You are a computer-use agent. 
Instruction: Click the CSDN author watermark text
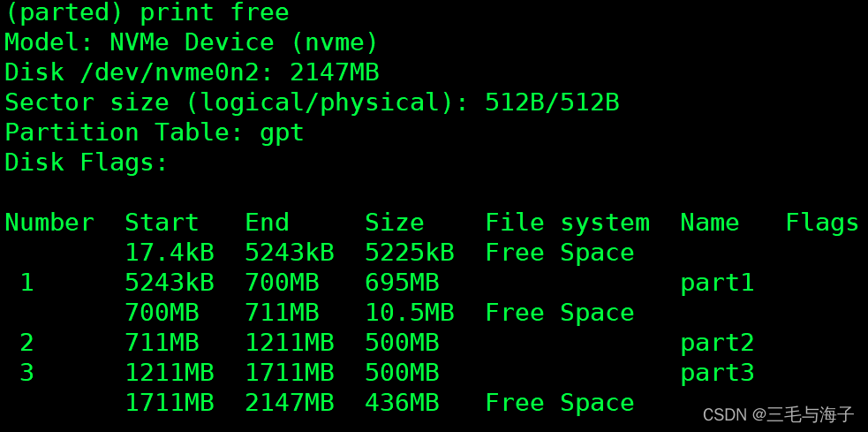778,413
